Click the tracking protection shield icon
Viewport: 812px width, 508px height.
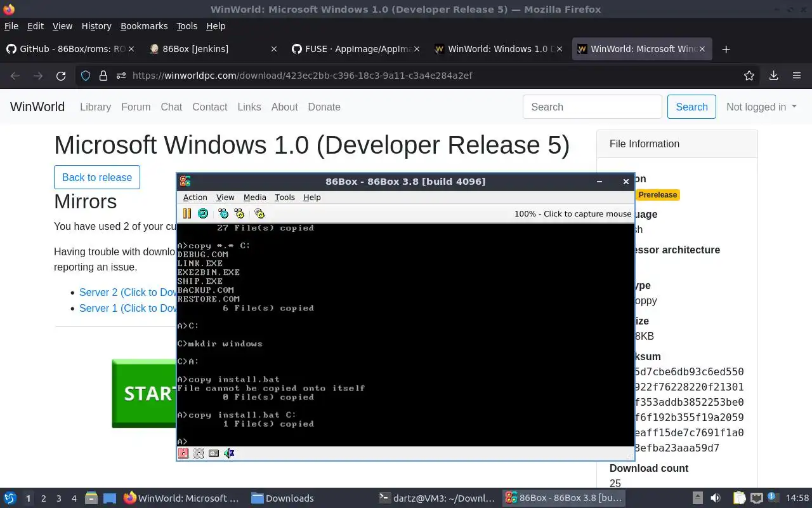[86, 76]
